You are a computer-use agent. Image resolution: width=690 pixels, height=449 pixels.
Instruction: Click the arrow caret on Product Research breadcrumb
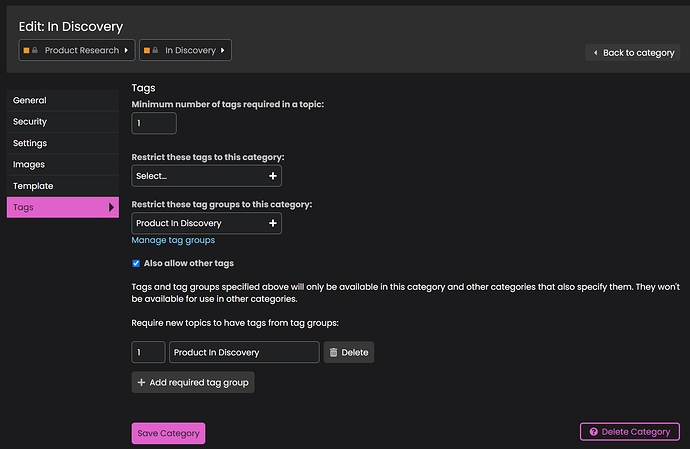coord(126,50)
